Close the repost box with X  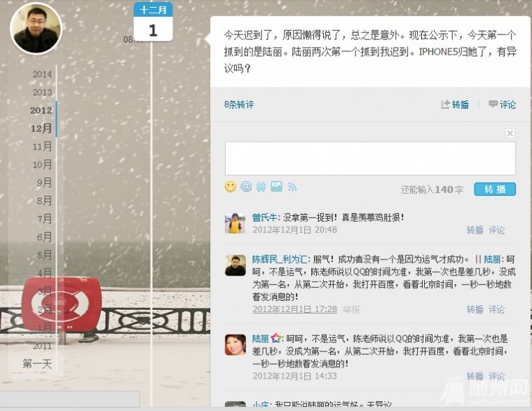(510, 133)
